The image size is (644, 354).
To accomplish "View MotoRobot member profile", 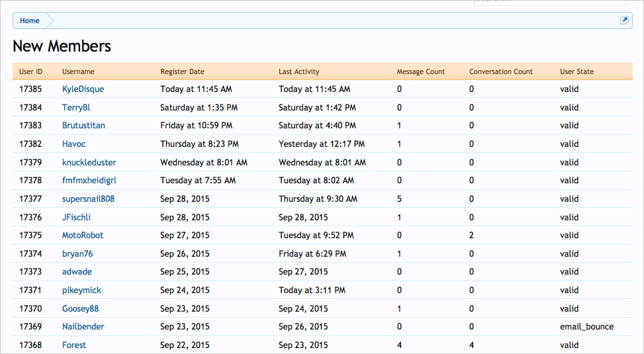I will pyautogui.click(x=83, y=236).
